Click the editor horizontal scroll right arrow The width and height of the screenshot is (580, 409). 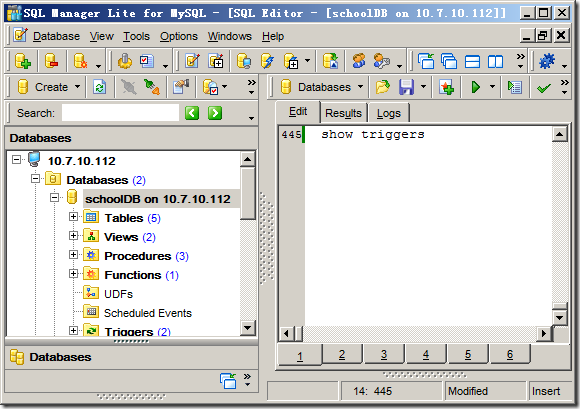click(x=543, y=333)
